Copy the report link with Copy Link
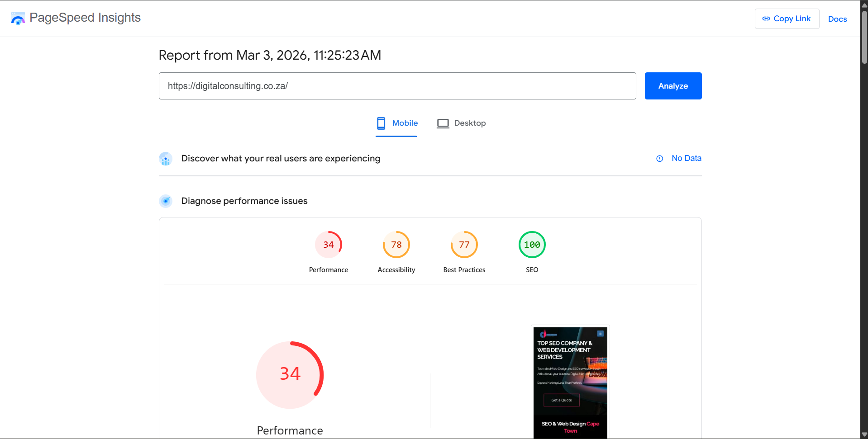Viewport: 868px width, 439px height. [787, 19]
